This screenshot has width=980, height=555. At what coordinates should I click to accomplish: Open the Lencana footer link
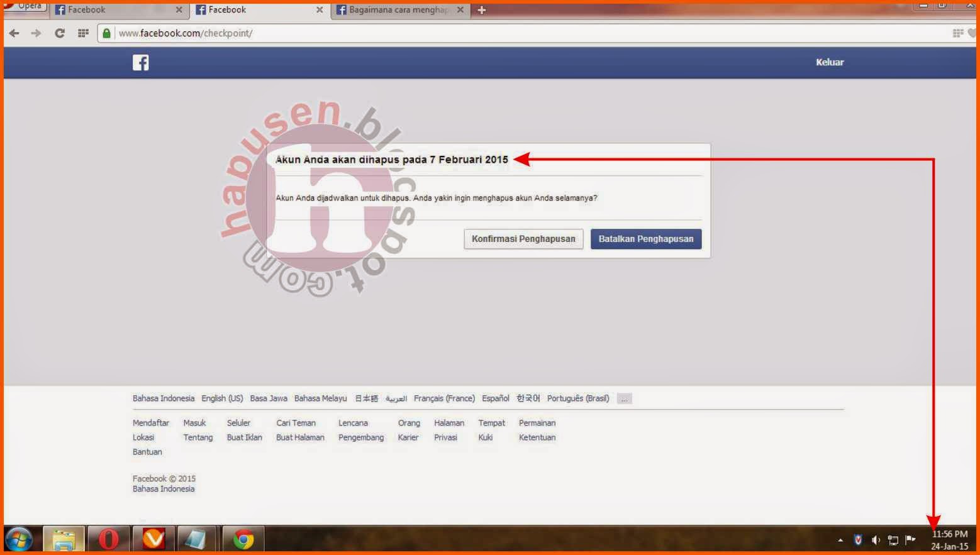353,423
